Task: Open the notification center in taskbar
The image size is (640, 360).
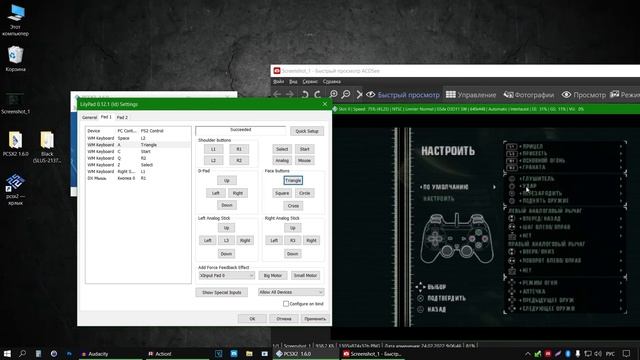Action: [626, 353]
